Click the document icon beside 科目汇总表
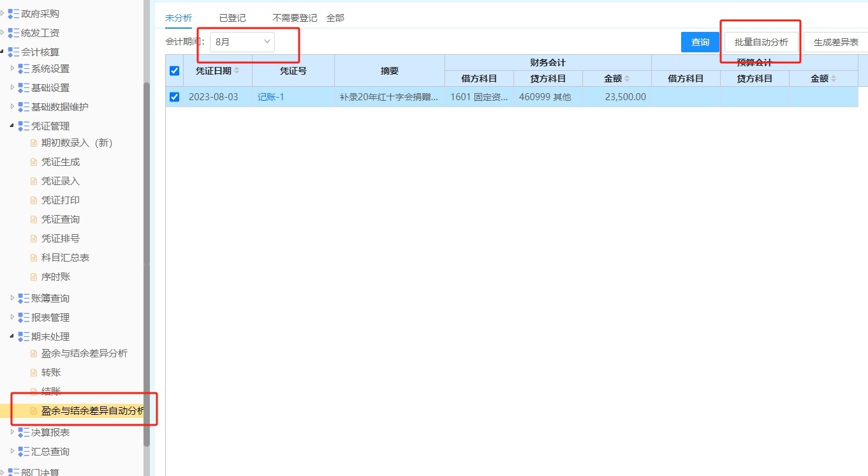868x476 pixels. pos(34,258)
